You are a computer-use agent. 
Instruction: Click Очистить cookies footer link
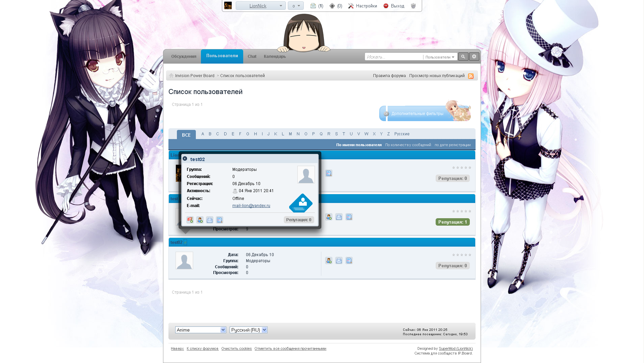coord(236,348)
